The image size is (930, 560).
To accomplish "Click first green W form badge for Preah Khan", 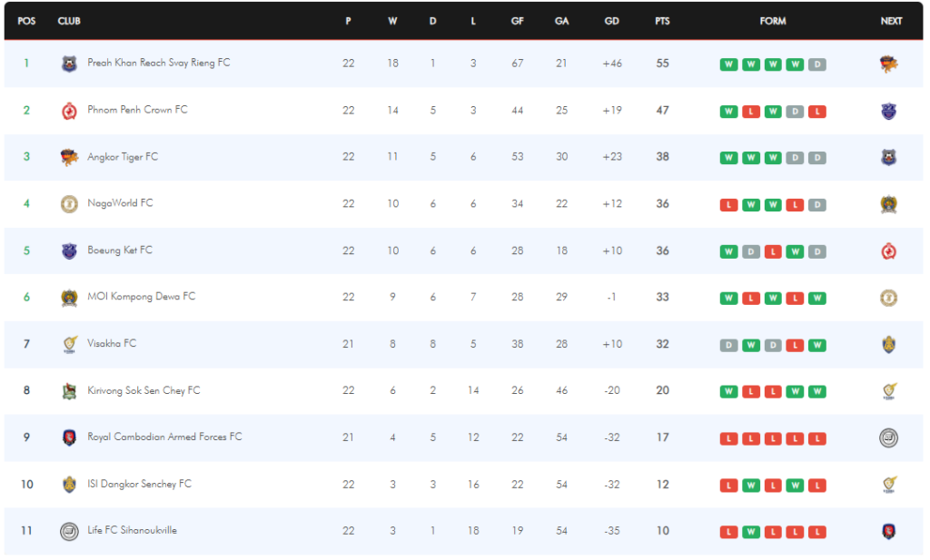I will [x=728, y=64].
